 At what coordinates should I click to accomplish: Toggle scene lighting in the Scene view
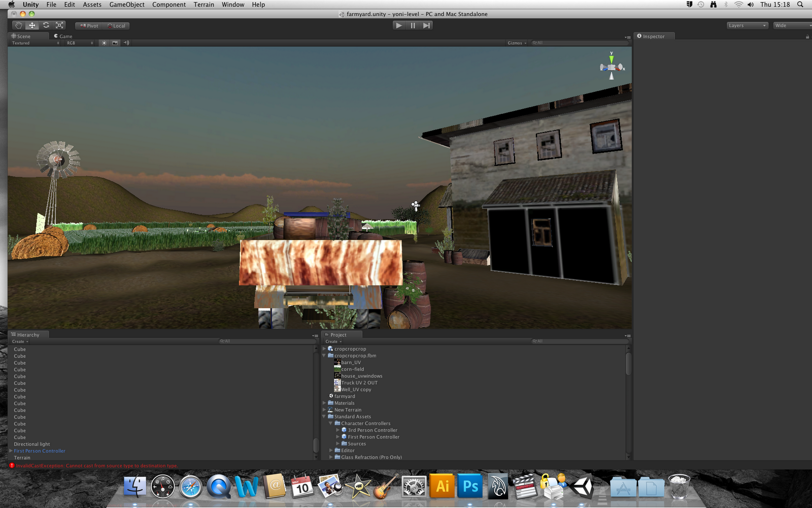click(104, 43)
